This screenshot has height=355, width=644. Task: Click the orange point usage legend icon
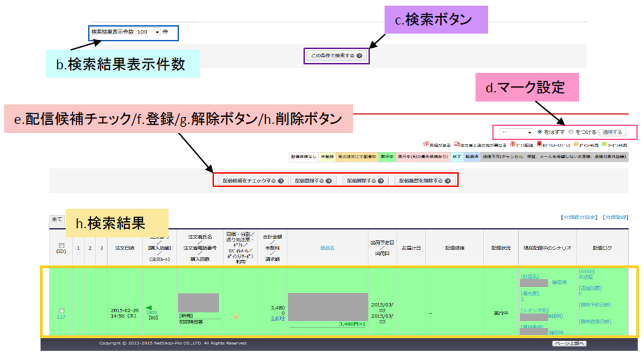pyautogui.click(x=576, y=144)
